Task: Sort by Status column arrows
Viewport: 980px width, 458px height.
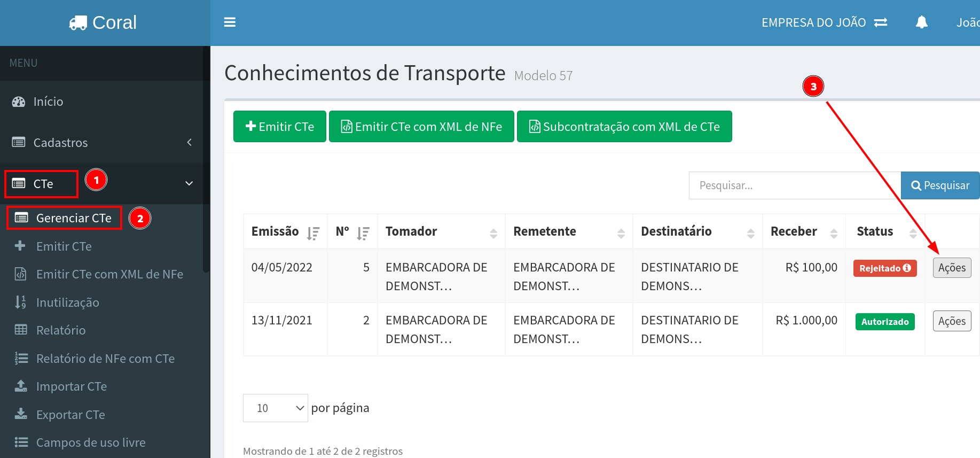Action: pos(913,233)
